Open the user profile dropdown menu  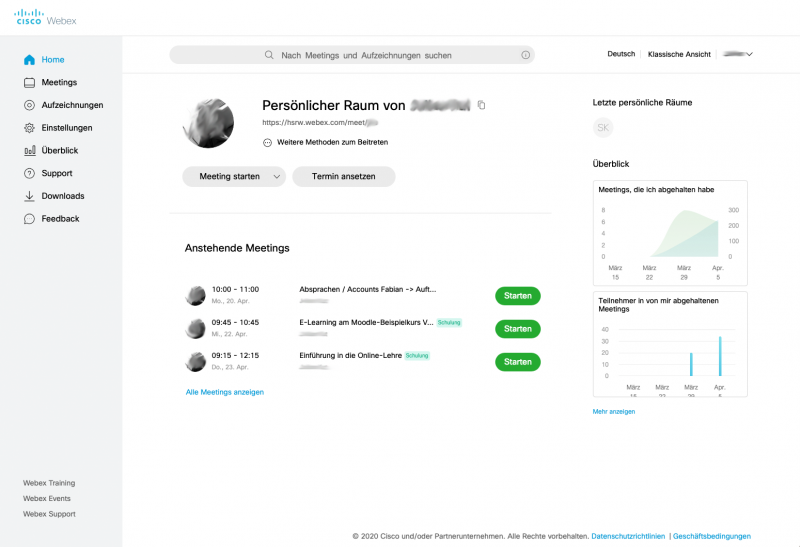pos(738,54)
